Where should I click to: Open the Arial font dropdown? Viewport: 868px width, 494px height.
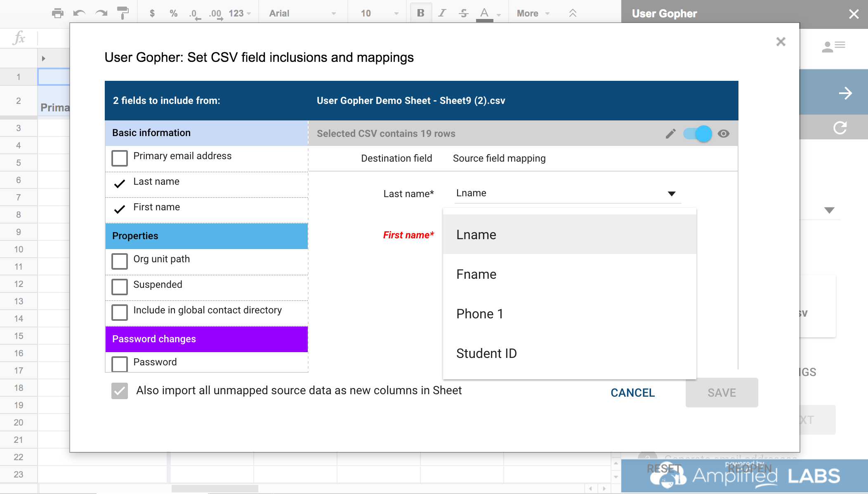click(303, 13)
